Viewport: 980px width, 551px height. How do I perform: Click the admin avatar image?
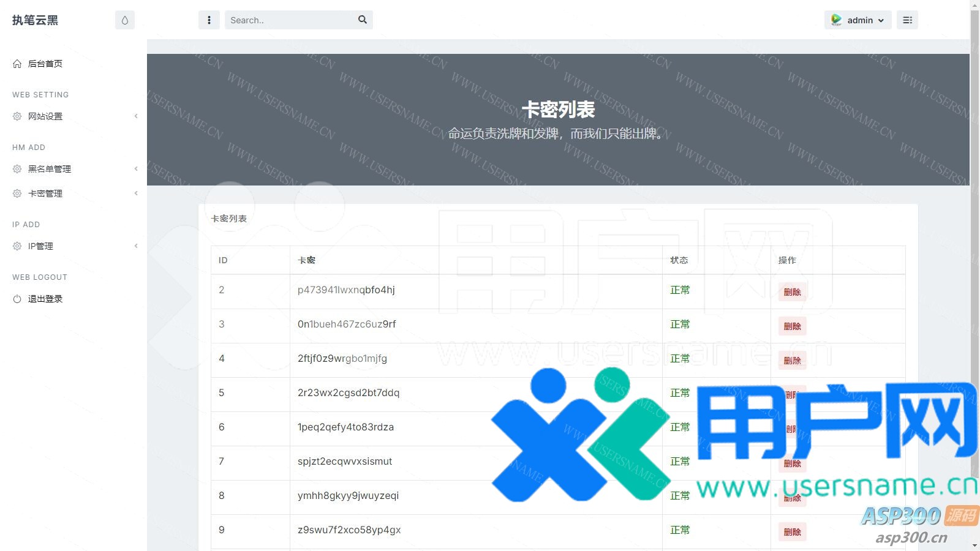click(836, 20)
